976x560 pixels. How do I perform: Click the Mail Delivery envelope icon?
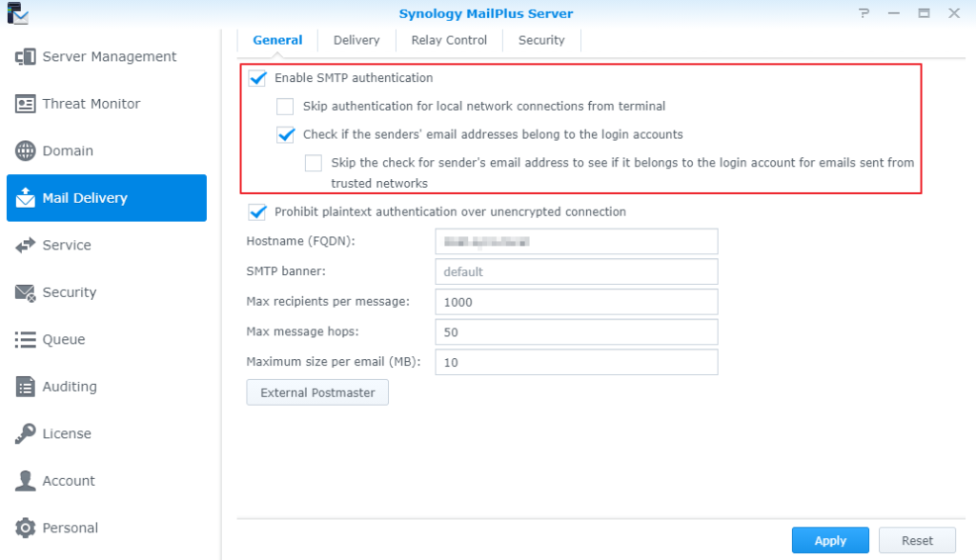[26, 197]
